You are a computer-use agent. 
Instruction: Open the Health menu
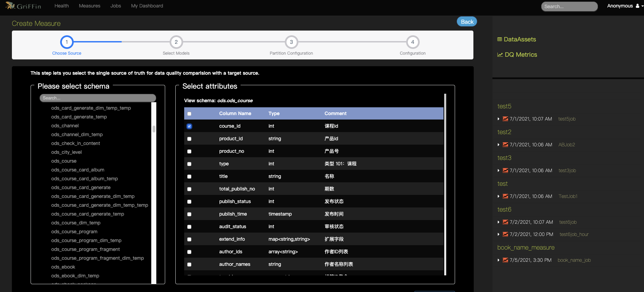(x=62, y=6)
